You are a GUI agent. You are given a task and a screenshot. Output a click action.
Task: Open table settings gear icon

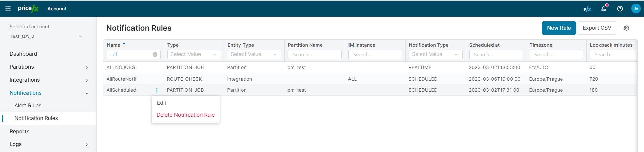[626, 28]
